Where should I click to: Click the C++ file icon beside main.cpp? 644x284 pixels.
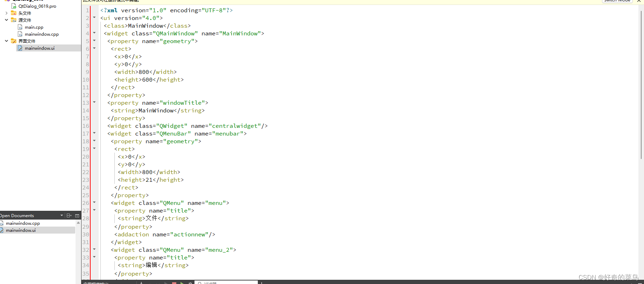pos(20,27)
